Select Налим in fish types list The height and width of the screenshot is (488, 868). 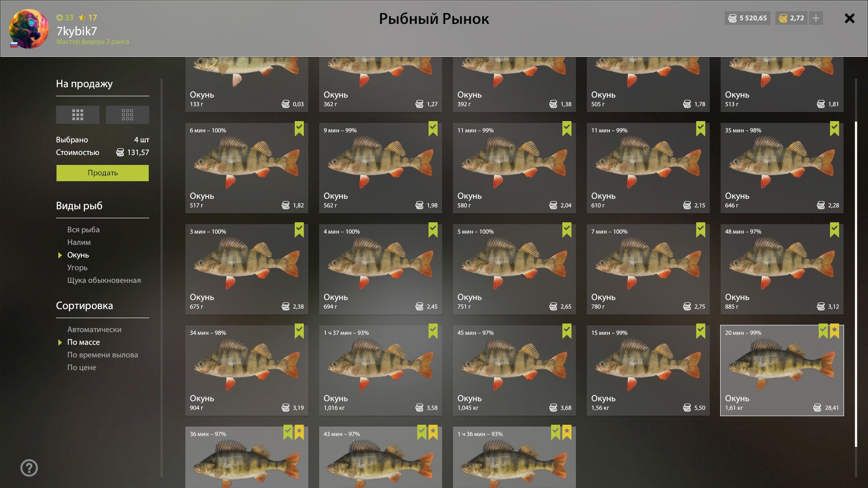click(x=79, y=242)
